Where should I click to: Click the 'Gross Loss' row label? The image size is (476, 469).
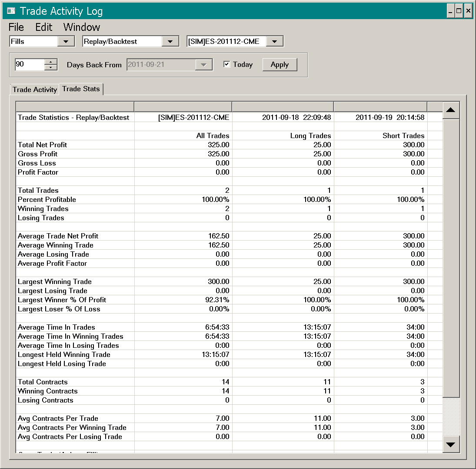[x=37, y=163]
